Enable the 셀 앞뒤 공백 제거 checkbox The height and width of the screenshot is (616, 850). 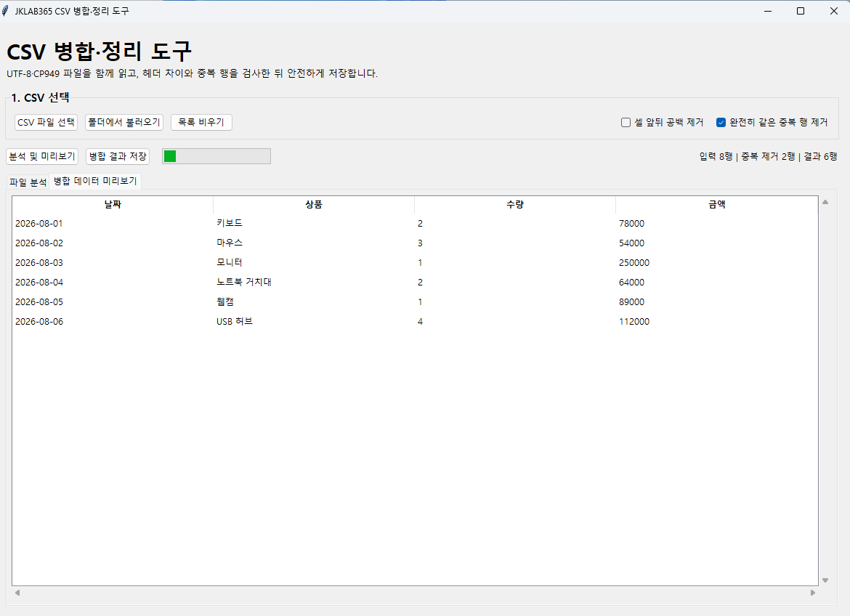click(x=626, y=123)
